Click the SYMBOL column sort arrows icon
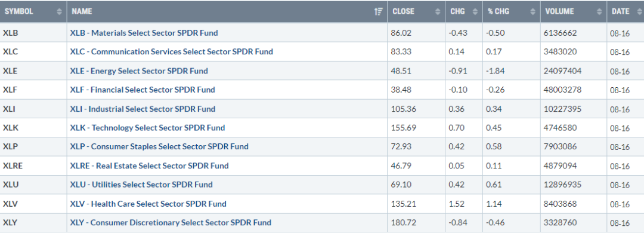The height and width of the screenshot is (233, 644). pos(60,11)
